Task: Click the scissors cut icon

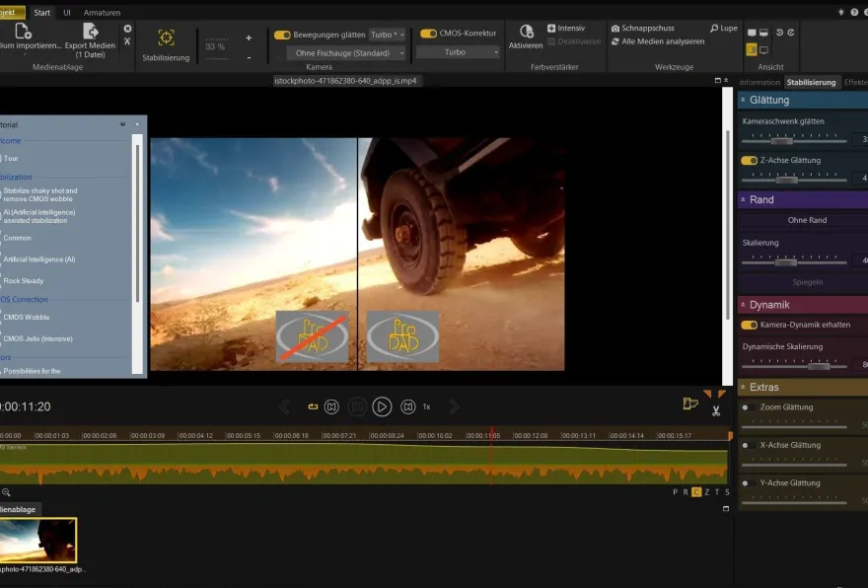Action: pyautogui.click(x=716, y=411)
